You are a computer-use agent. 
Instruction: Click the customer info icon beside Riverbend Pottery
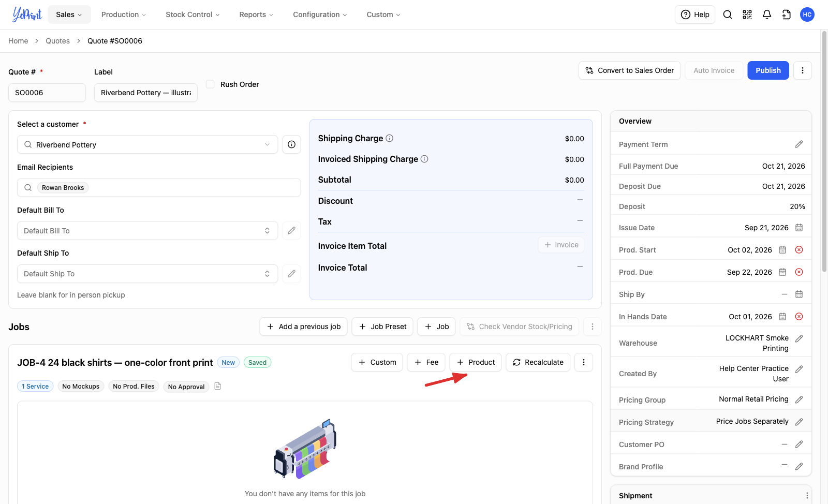(x=291, y=144)
